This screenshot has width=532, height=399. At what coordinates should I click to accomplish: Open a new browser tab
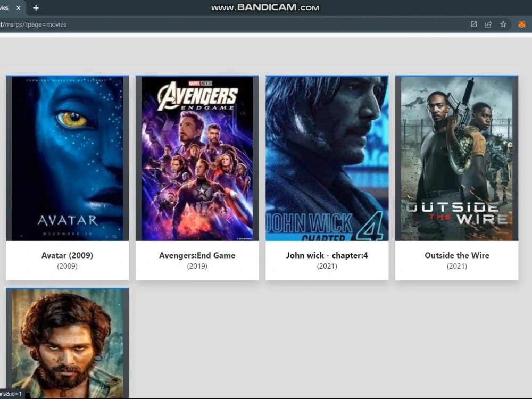(36, 8)
